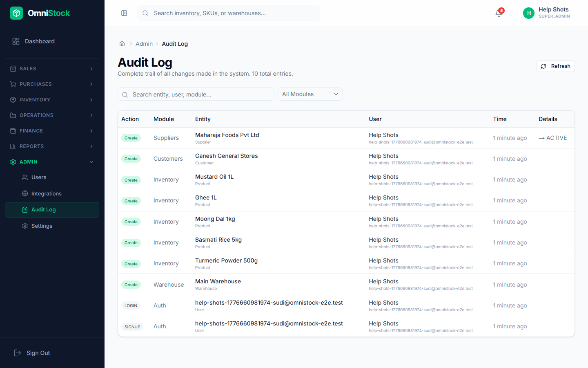Click the Details column header

coord(548,119)
